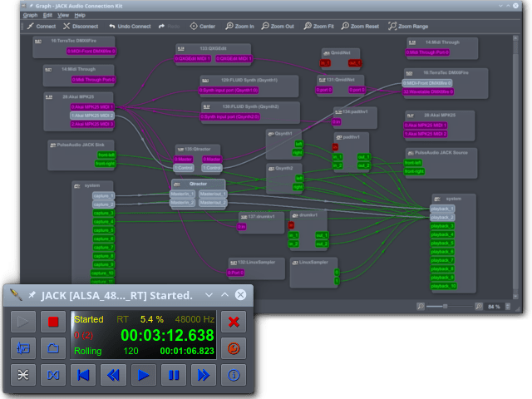This screenshot has height=399, width=532.
Task: Rewind transport to start
Action: click(x=83, y=375)
